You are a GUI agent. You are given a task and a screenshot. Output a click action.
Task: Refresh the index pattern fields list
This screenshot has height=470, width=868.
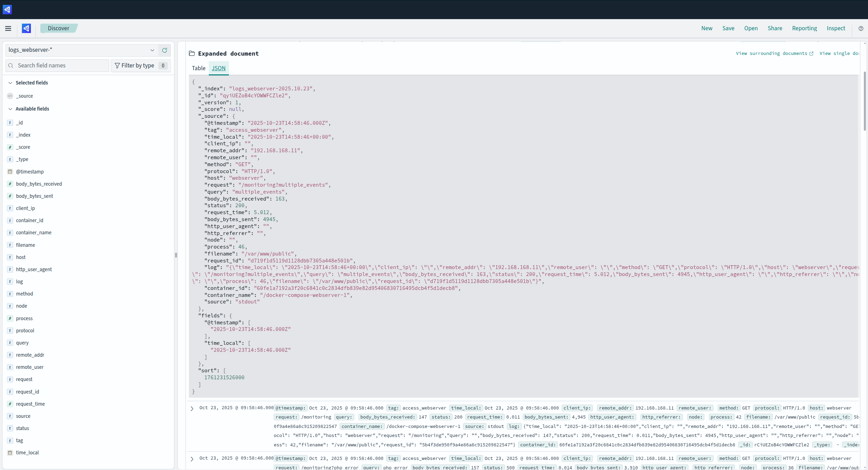[165, 50]
